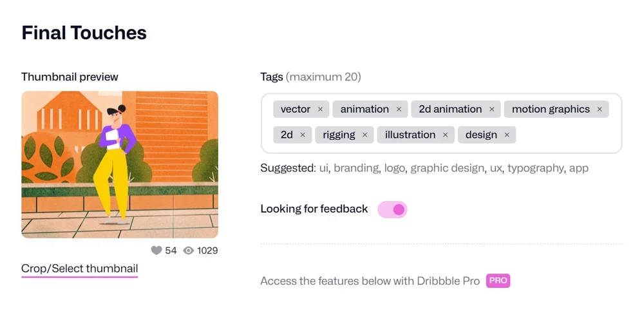This screenshot has height=313, width=644.
Task: Delete the "illustration" tag
Action: pos(445,135)
